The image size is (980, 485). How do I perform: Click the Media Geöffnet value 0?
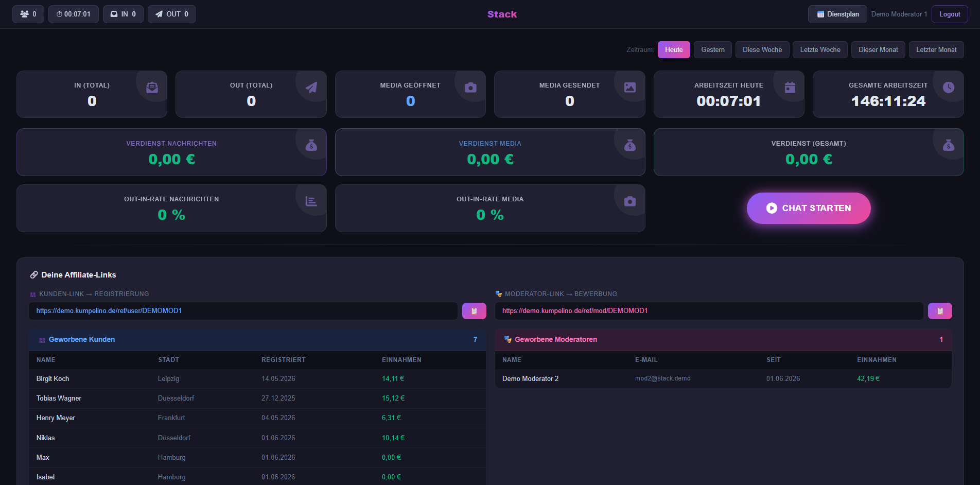click(410, 101)
